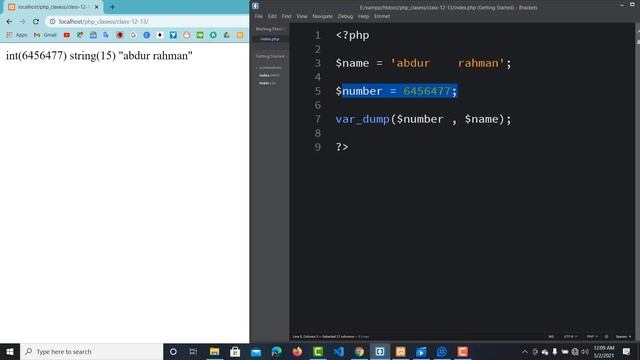Open XAMPP orange icon on taskbar
Viewport: 640px width, 360px height.
click(x=400, y=352)
